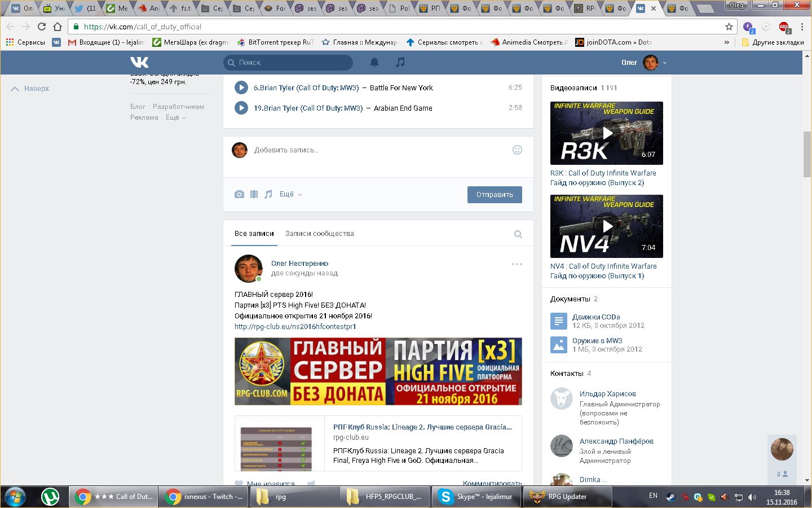Bookmark this page with the star
The height and width of the screenshot is (508, 812).
(729, 27)
